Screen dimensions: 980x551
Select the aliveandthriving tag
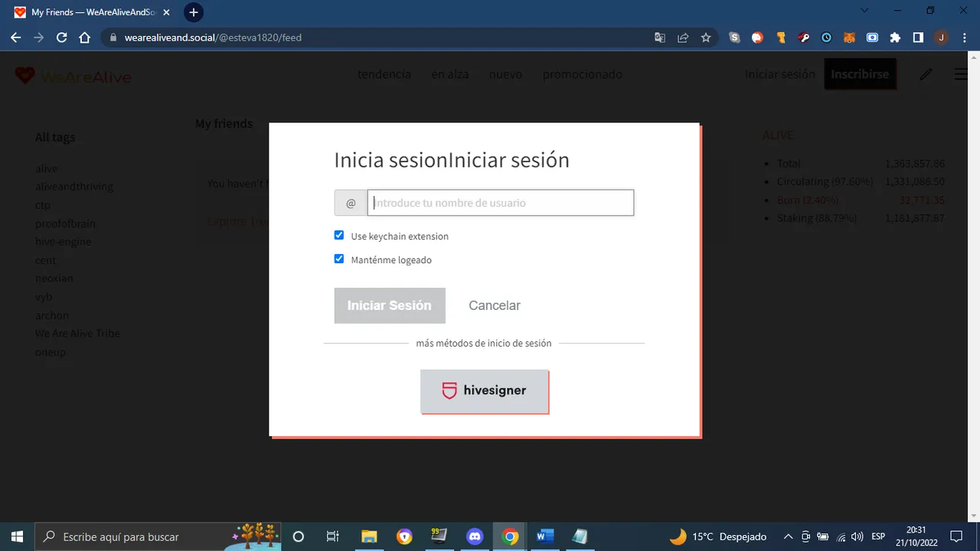click(74, 187)
